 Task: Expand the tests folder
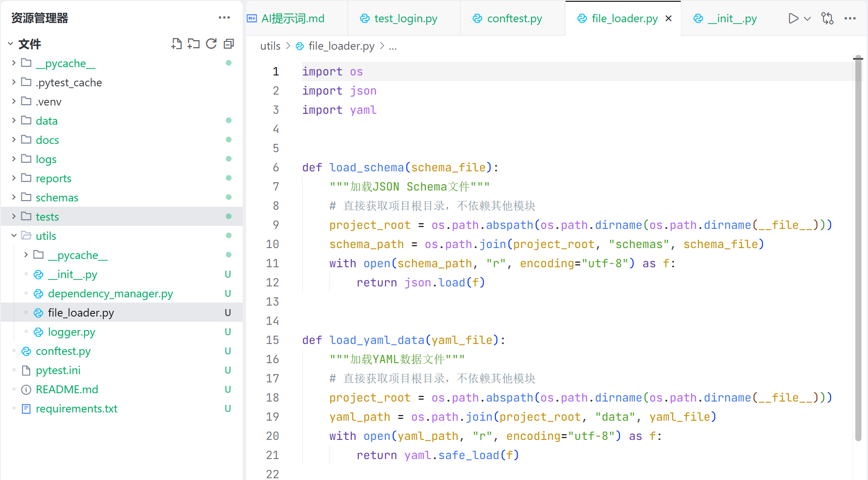(x=47, y=217)
